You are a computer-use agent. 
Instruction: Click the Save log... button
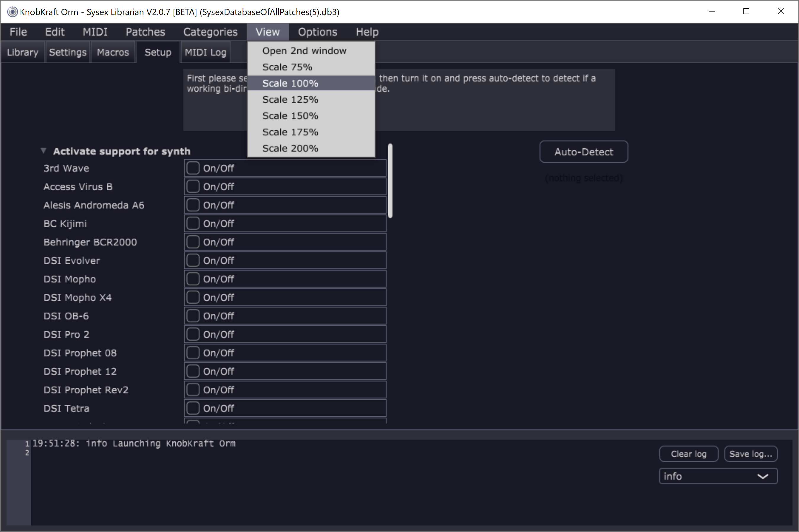click(x=750, y=454)
